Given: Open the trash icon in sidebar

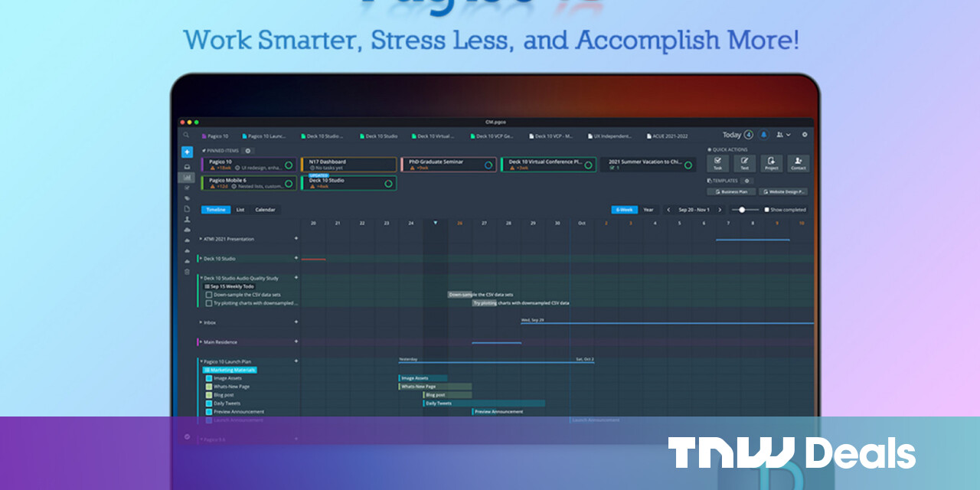Looking at the screenshot, I should point(187,271).
